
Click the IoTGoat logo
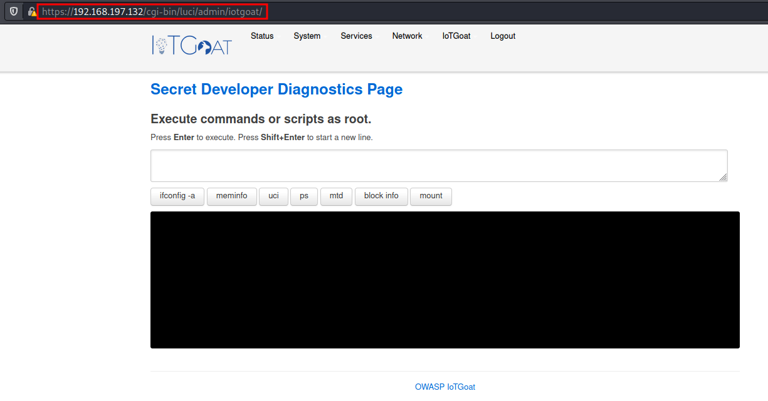tap(191, 45)
